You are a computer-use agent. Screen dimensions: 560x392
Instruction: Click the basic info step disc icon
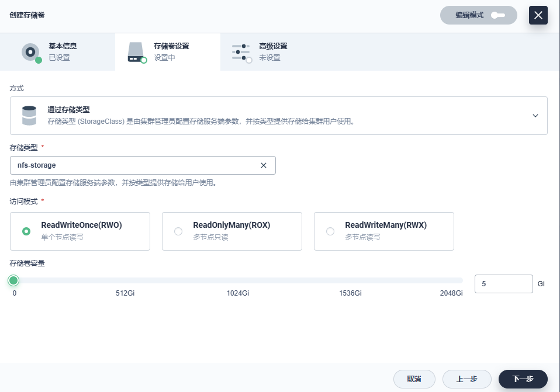[x=30, y=52]
